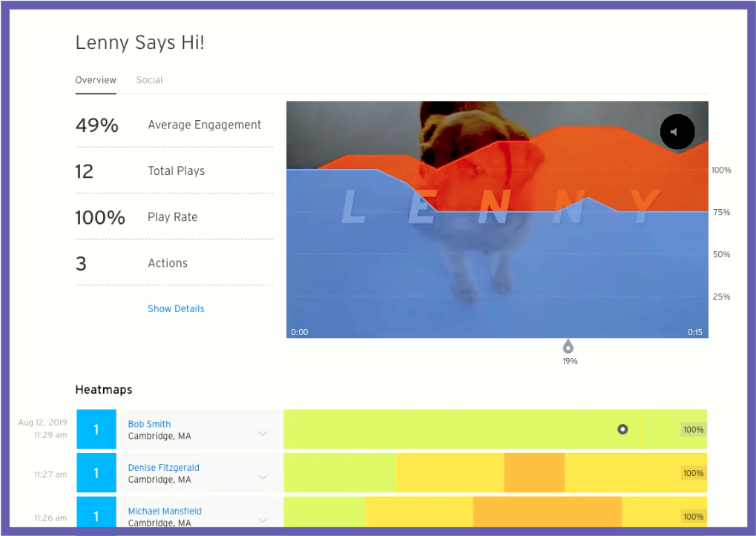Open the Show Details link

tap(175, 308)
